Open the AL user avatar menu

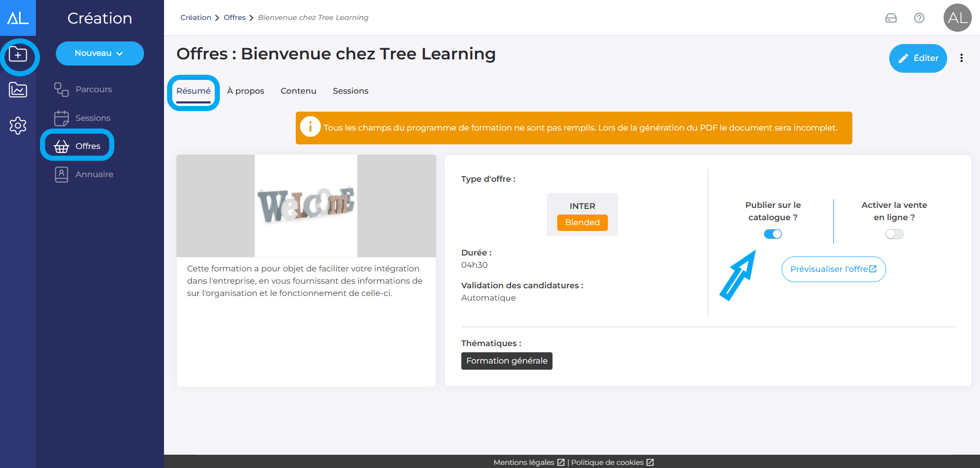pyautogui.click(x=957, y=18)
